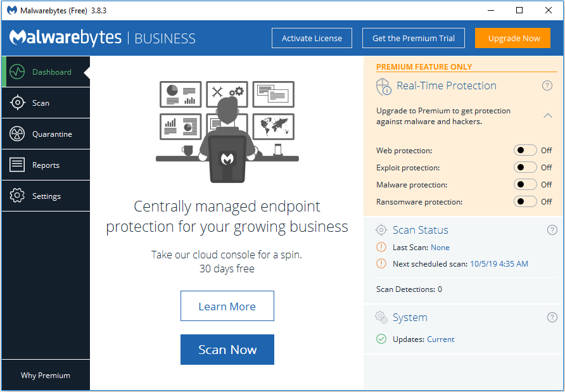Click the Malwarebytes logo in title bar
The width and height of the screenshot is (565, 392).
(12, 10)
